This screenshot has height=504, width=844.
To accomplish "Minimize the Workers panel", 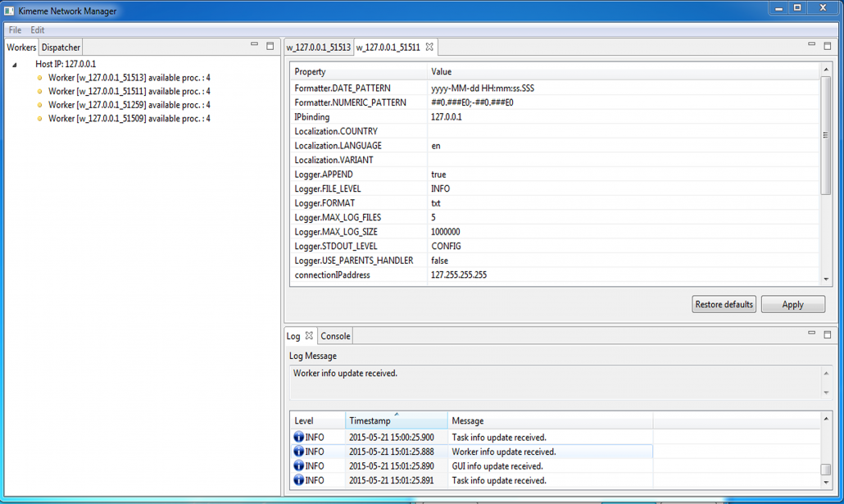I will (254, 45).
